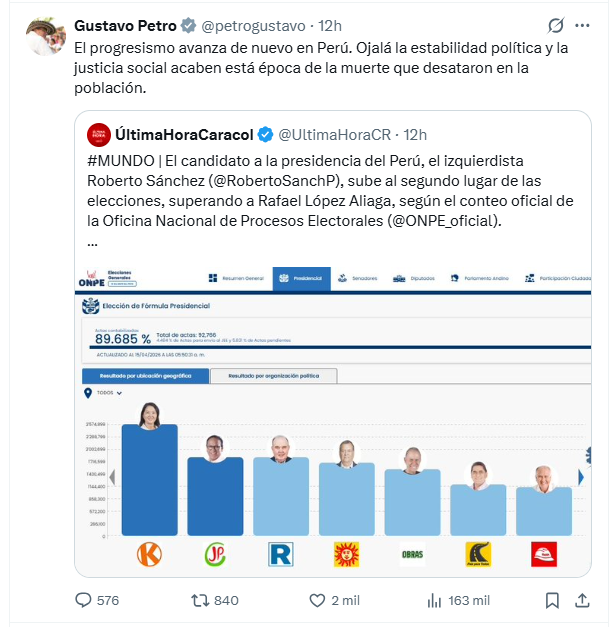Switch to the Resultado por organización política tab
This screenshot has width=614, height=627.
[x=273, y=376]
